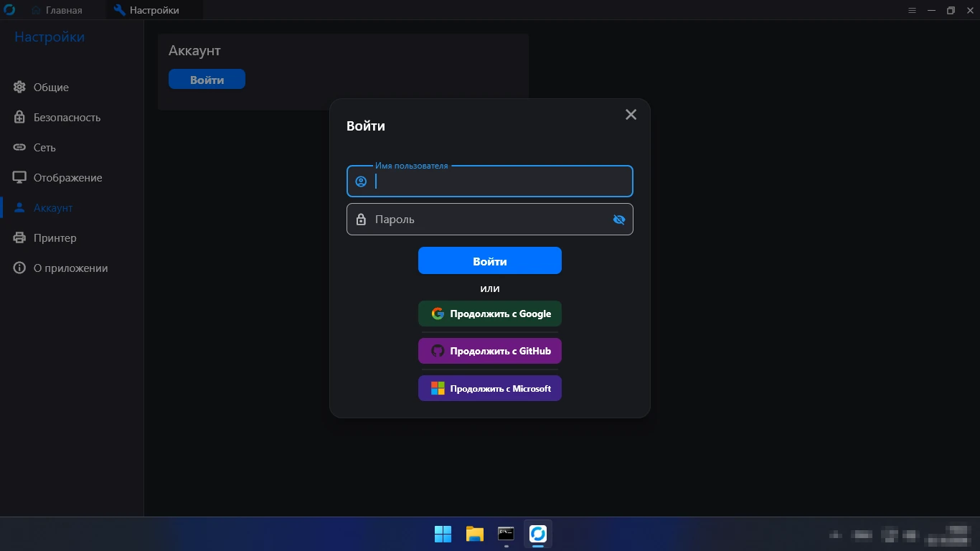Viewport: 980px width, 551px height.
Task: Click the person icon beside Аккаунт
Action: [19, 207]
